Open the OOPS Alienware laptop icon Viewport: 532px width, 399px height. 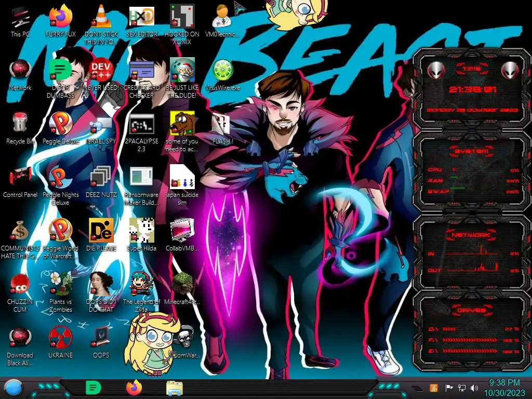[101, 337]
